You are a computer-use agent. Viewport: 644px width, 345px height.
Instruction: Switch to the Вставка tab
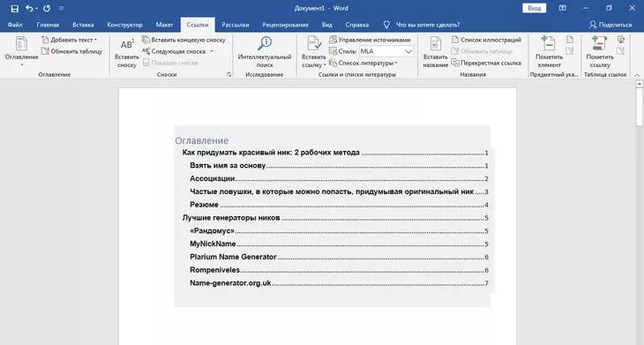(x=83, y=25)
